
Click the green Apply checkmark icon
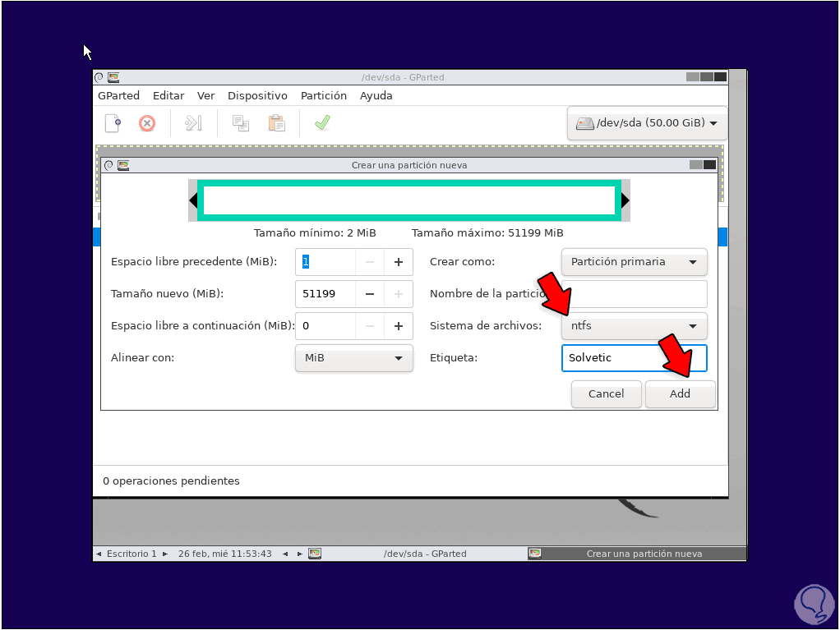[x=322, y=123]
